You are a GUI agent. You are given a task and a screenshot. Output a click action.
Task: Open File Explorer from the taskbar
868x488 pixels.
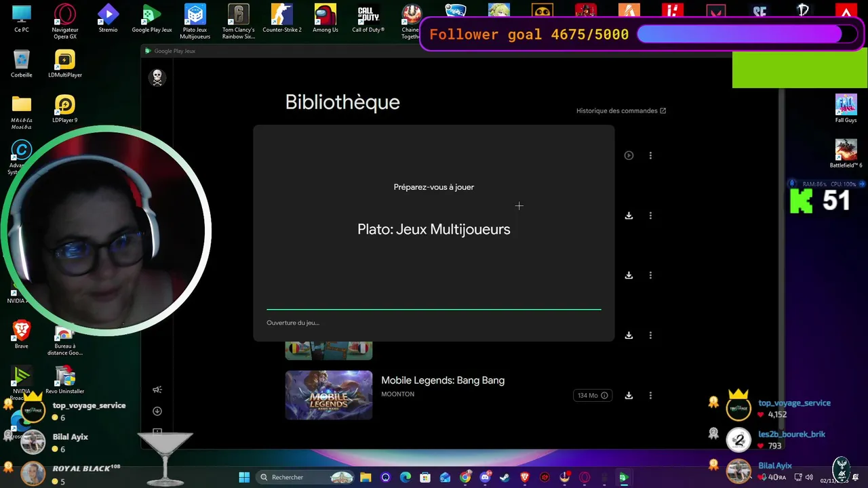click(x=366, y=477)
